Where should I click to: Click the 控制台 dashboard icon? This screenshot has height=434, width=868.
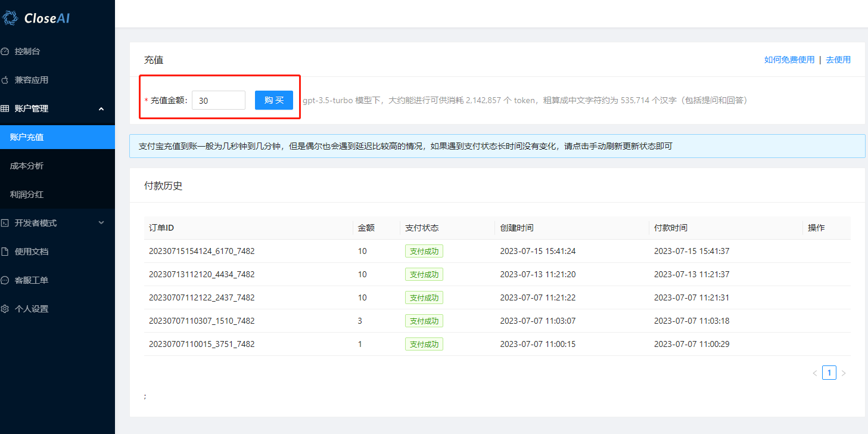[5, 51]
